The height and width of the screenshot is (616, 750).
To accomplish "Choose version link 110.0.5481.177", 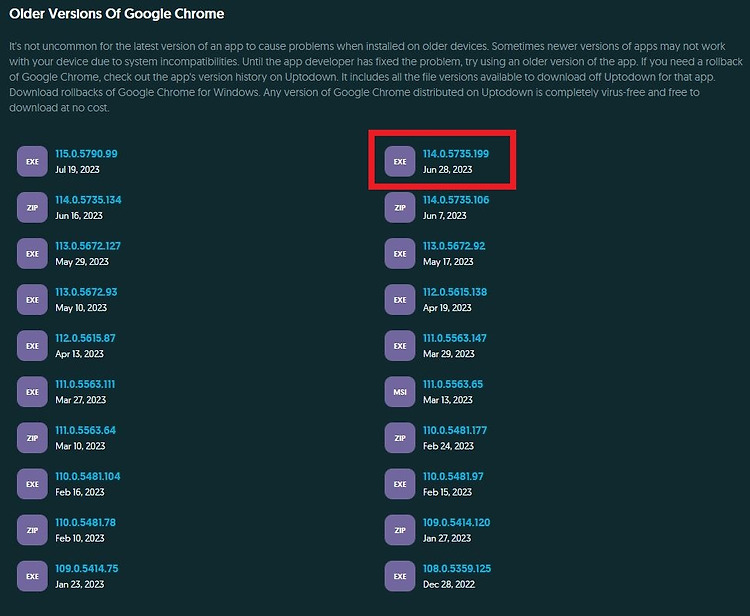I will pos(455,430).
